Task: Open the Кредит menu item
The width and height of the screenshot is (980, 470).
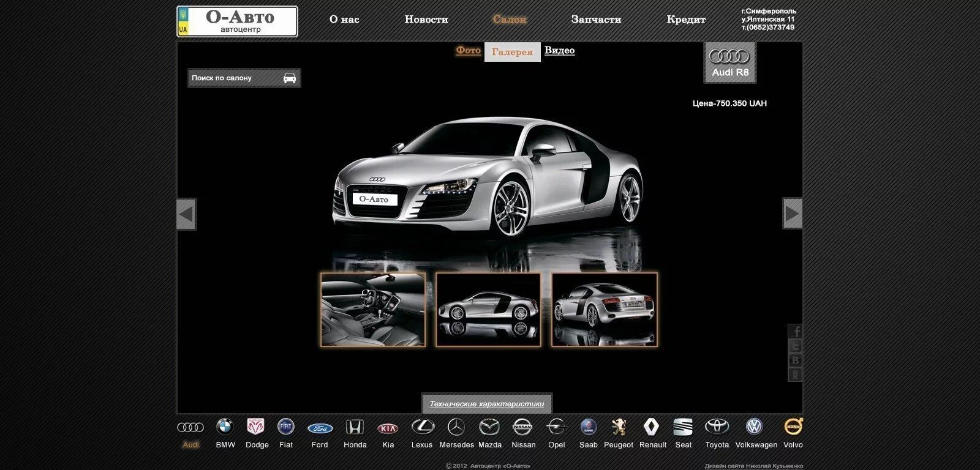Action: click(x=686, y=20)
